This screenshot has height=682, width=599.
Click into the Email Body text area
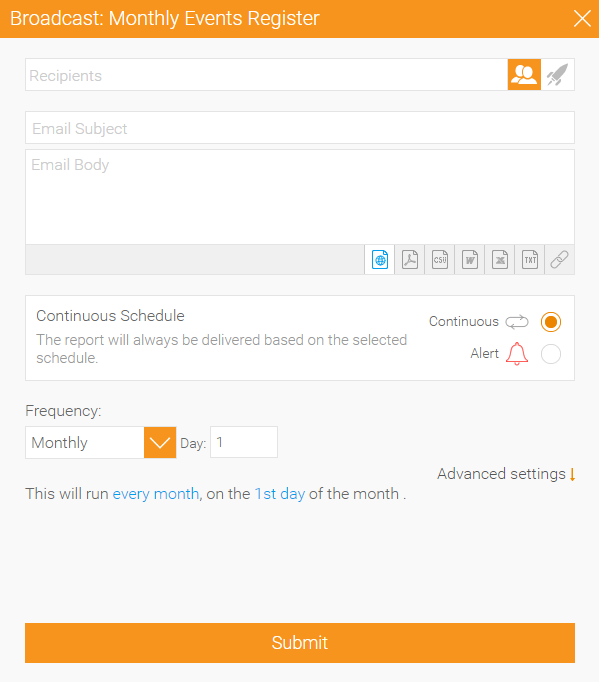pyautogui.click(x=300, y=197)
